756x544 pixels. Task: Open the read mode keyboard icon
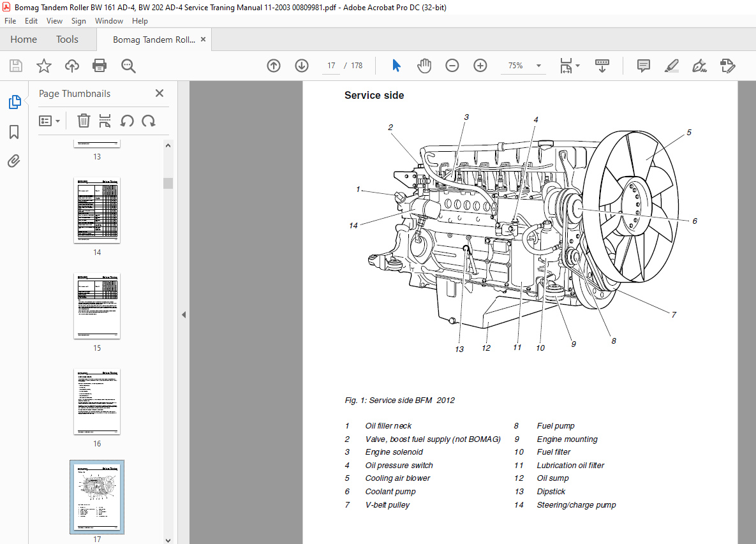[602, 66]
